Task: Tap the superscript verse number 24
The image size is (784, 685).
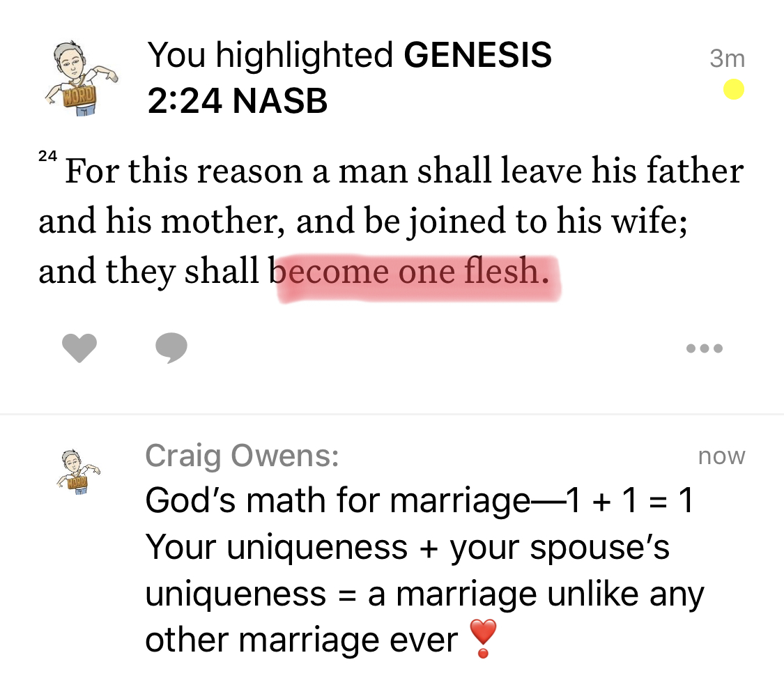Action: point(47,156)
